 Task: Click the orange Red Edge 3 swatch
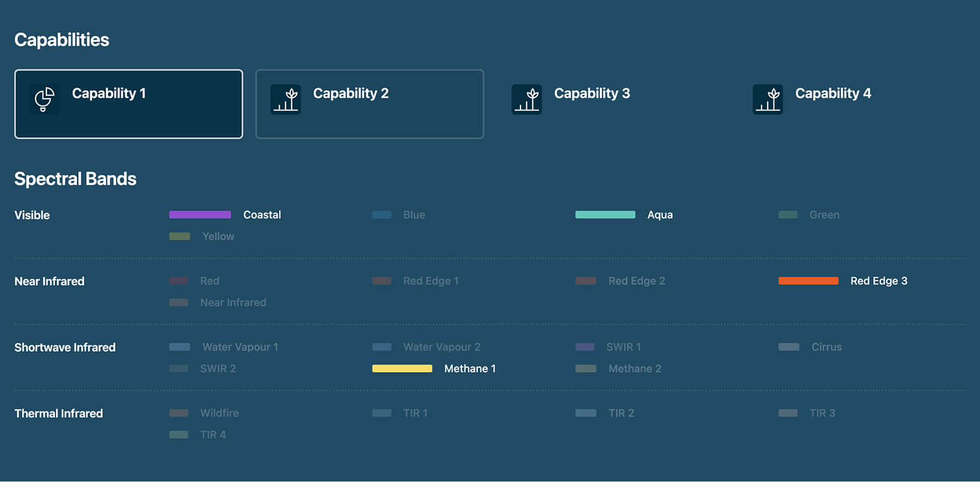[808, 280]
